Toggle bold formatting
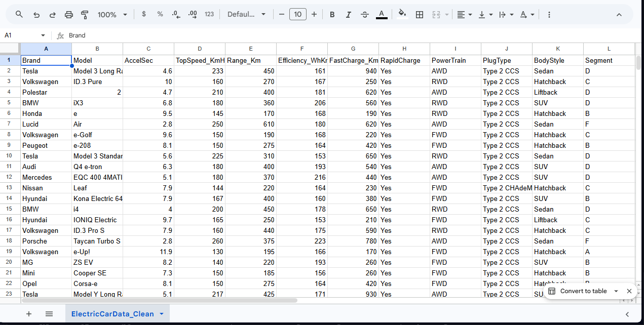Viewport: 644px width, 325px height. point(332,15)
